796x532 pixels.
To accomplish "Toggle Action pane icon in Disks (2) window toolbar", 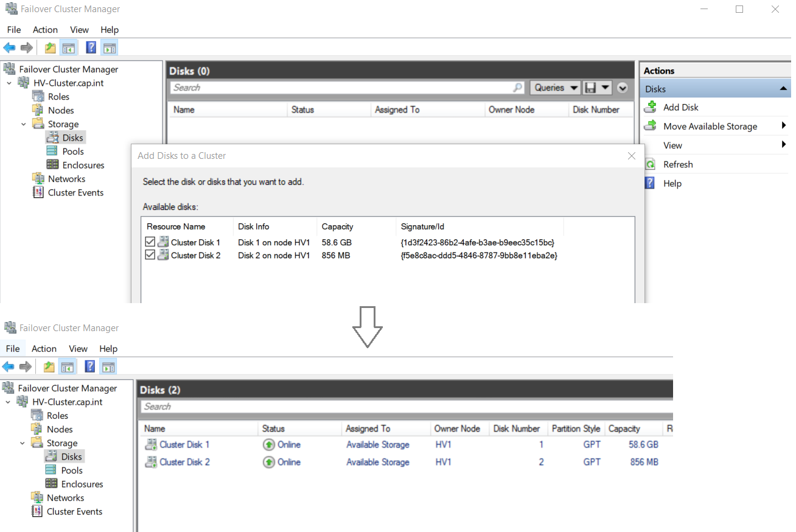I will coord(108,366).
